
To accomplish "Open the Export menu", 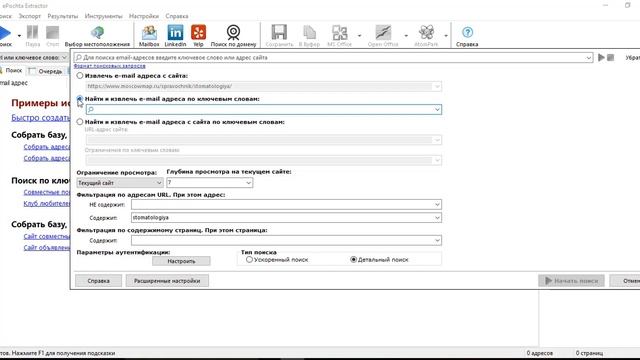I will click(30, 16).
